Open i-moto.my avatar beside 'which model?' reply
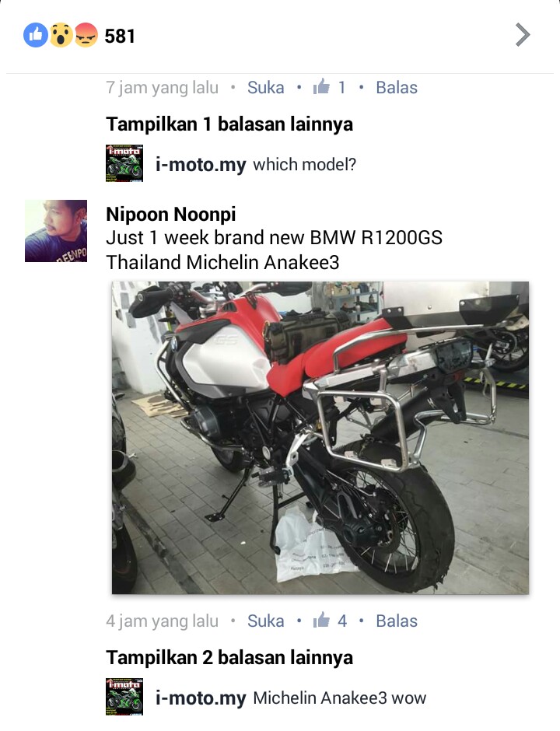 124,163
